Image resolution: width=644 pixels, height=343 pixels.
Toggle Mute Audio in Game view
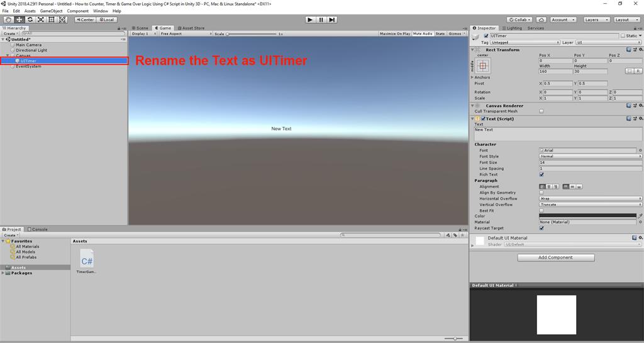(423, 34)
